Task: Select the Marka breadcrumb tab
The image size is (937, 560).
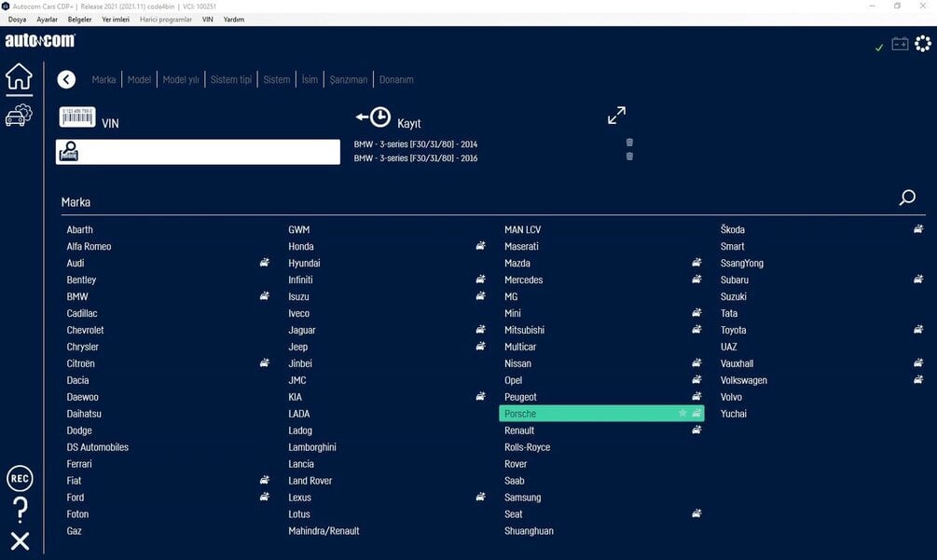Action: click(x=104, y=79)
